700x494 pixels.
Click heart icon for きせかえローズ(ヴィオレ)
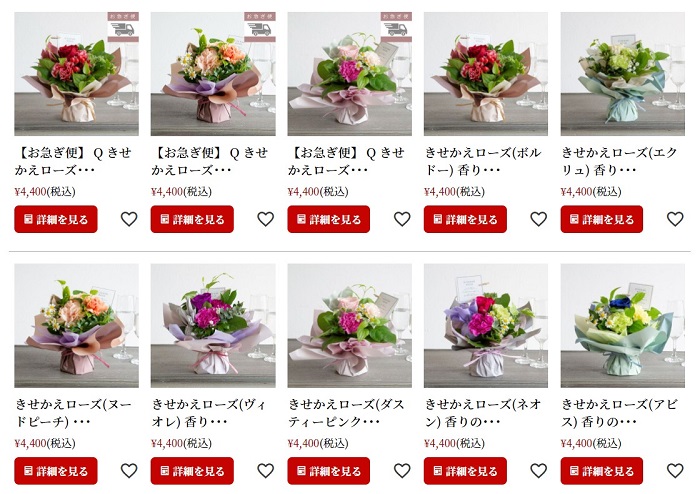coord(266,471)
